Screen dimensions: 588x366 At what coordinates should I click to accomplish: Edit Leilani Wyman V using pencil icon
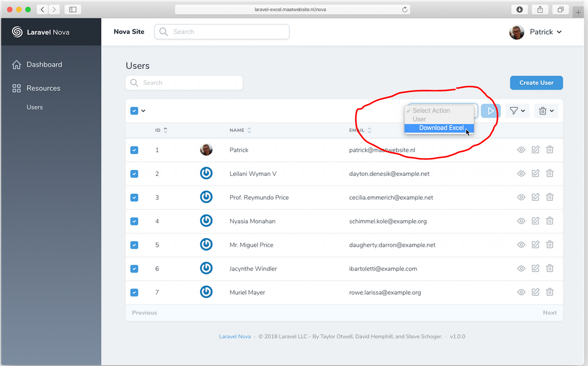click(535, 173)
